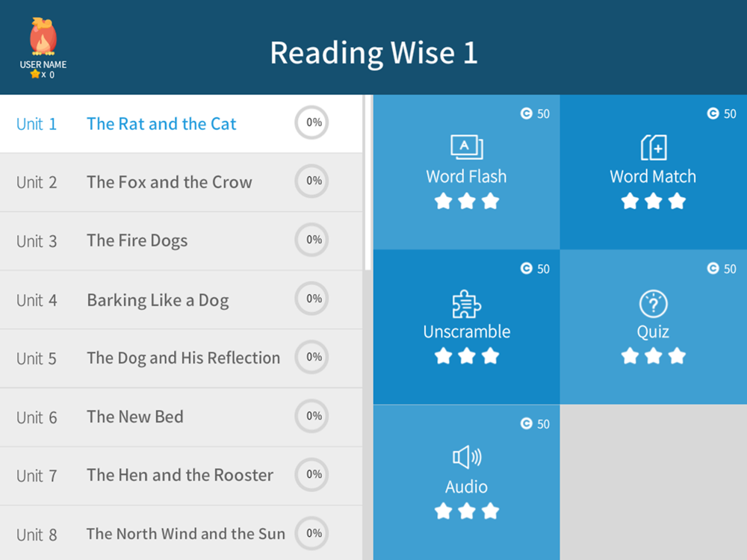Select Unit 4 Barking Like a Dog
The image size is (747, 560).
pos(157,299)
